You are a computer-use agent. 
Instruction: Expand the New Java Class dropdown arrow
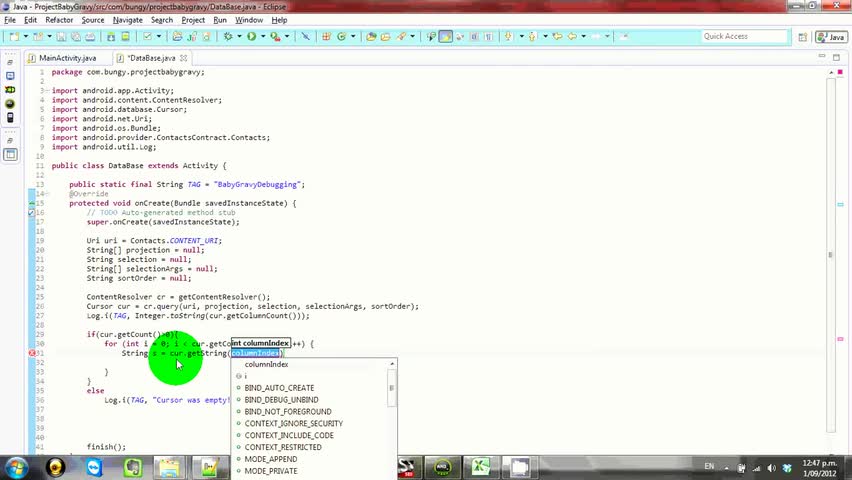click(353, 36)
